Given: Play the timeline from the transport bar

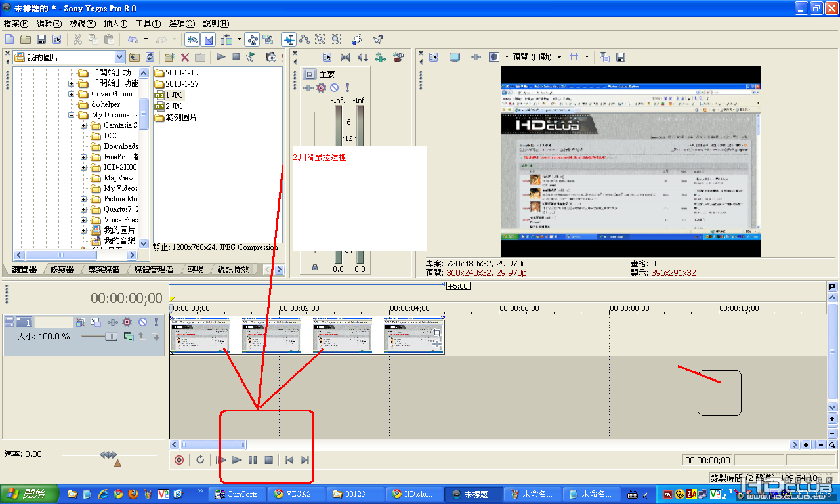Looking at the screenshot, I should pyautogui.click(x=237, y=460).
